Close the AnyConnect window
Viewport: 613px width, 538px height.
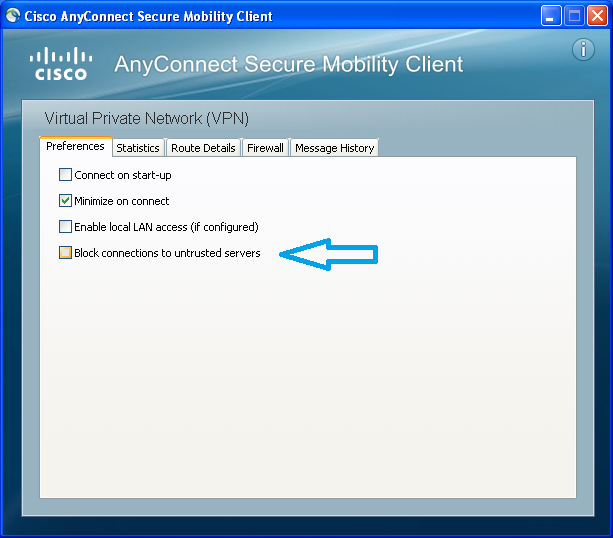coord(597,16)
